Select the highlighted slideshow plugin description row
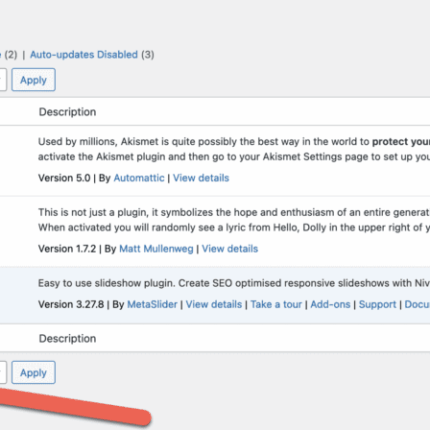 pos(215,295)
